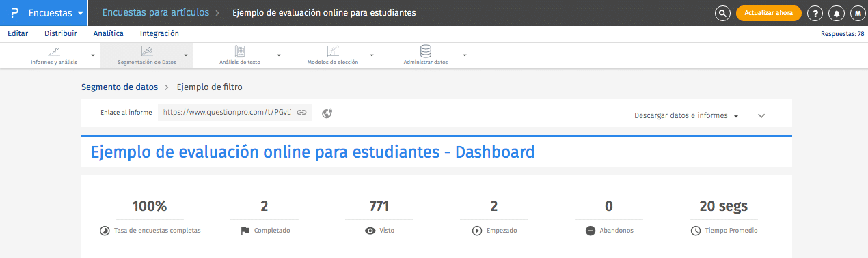Open the search magnifier icon
The width and height of the screenshot is (868, 258).
click(x=722, y=13)
